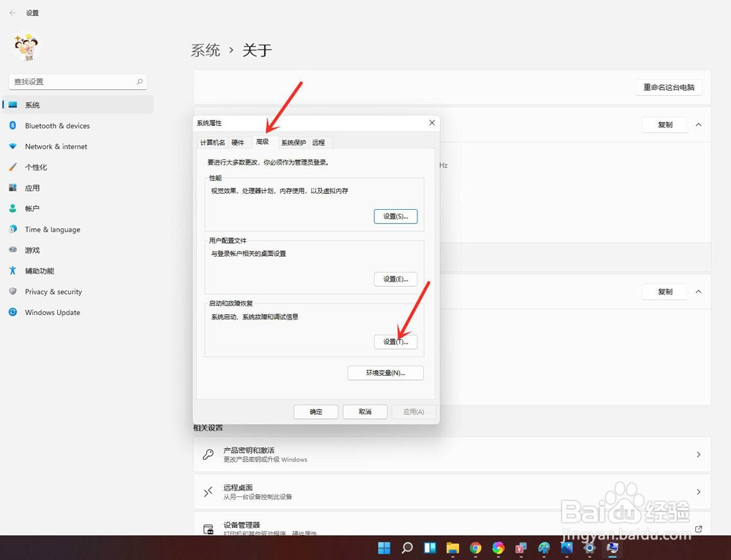Image resolution: width=731 pixels, height=560 pixels.
Task: Open Search from the taskbar
Action: tap(406, 548)
